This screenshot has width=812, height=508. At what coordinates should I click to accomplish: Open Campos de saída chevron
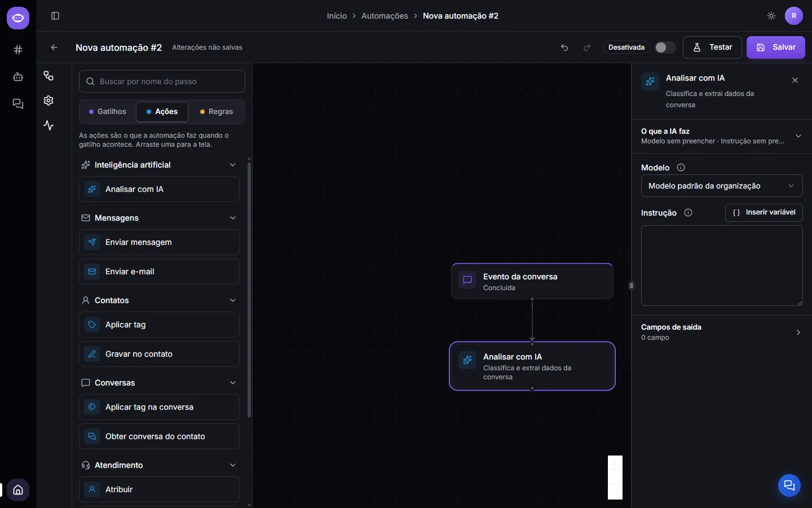pos(798,332)
